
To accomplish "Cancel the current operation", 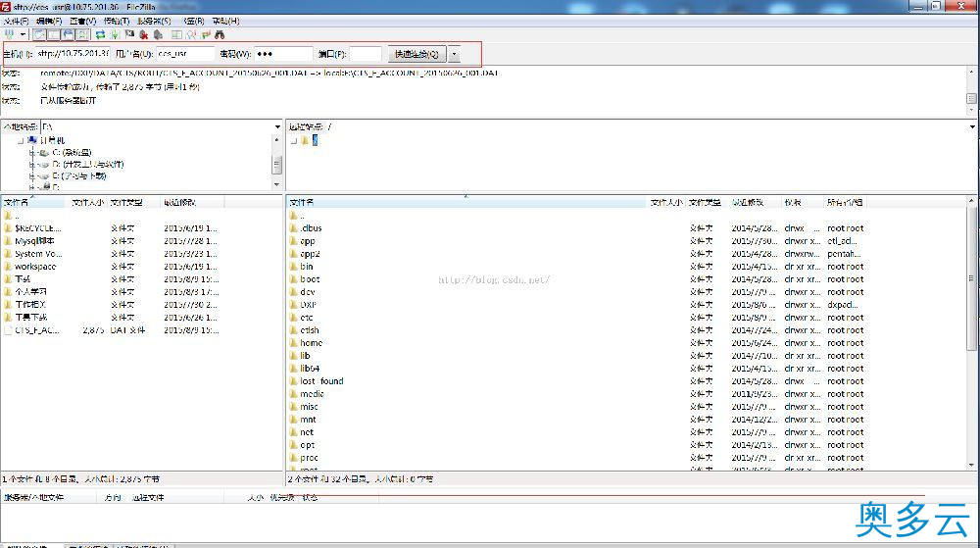I will (x=129, y=35).
